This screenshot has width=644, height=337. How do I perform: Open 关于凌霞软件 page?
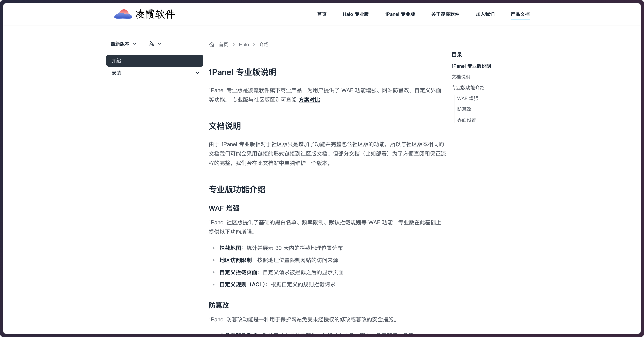pos(445,14)
